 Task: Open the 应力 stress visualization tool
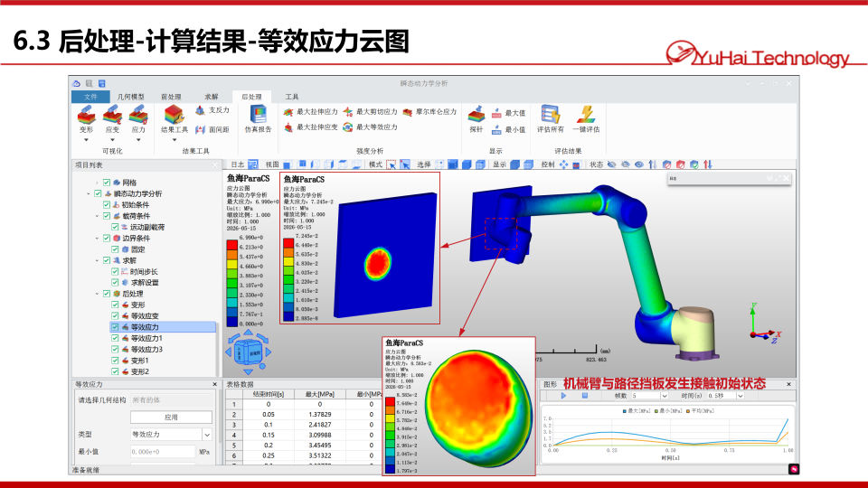138,119
